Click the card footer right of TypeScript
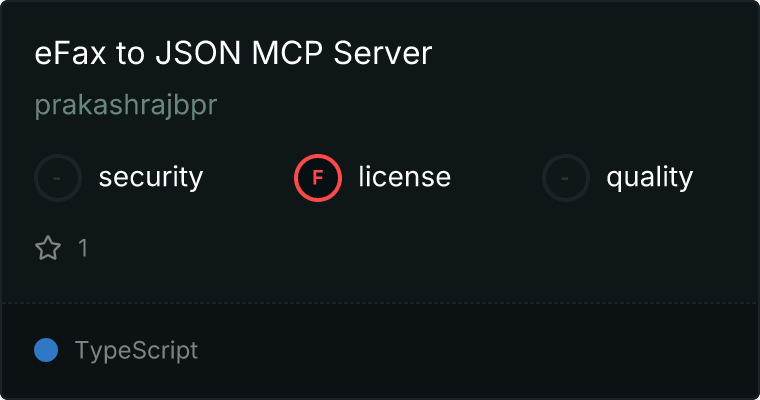Viewport: 760px width, 400px height. tap(477, 351)
